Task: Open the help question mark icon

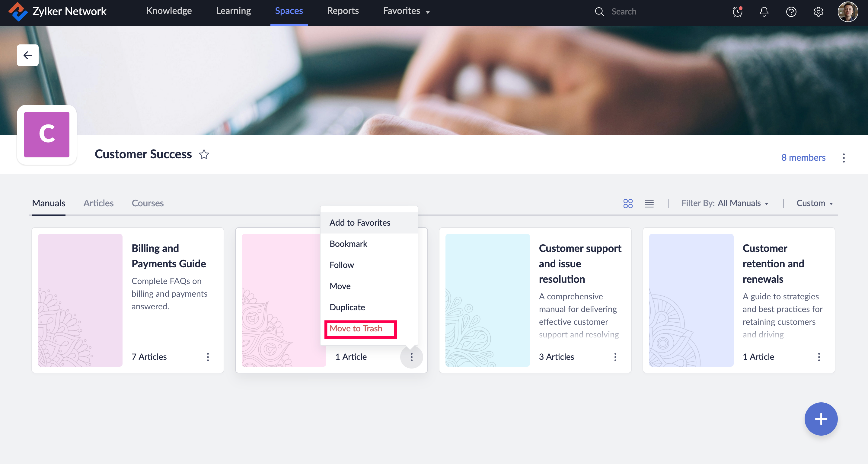Action: pos(791,12)
